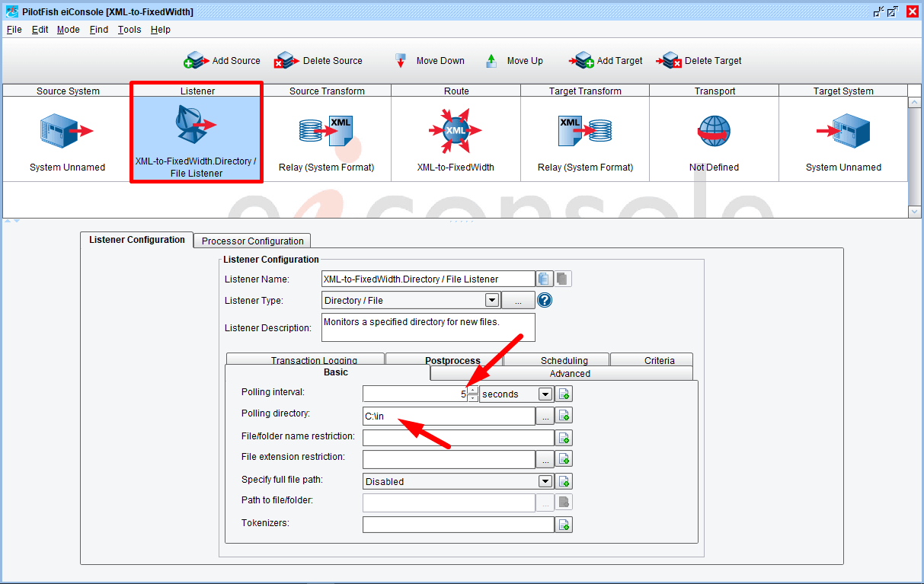Select the Listener Configuration tab
The height and width of the screenshot is (584, 924).
click(137, 239)
